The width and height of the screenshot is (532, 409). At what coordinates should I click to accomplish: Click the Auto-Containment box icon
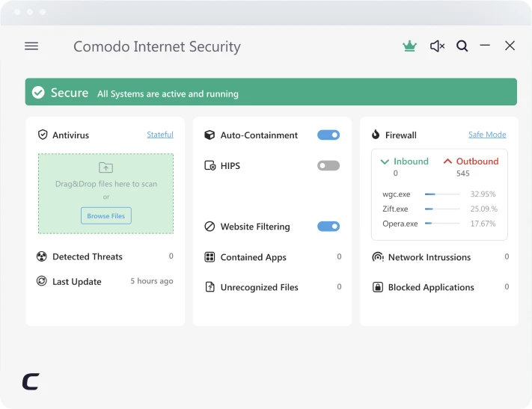(210, 135)
